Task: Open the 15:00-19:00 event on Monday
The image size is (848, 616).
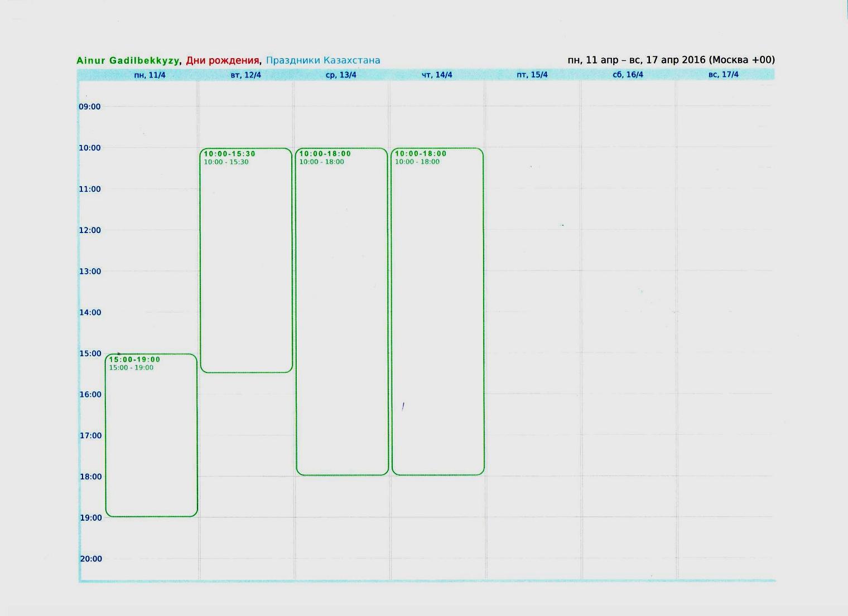Action: click(x=151, y=435)
